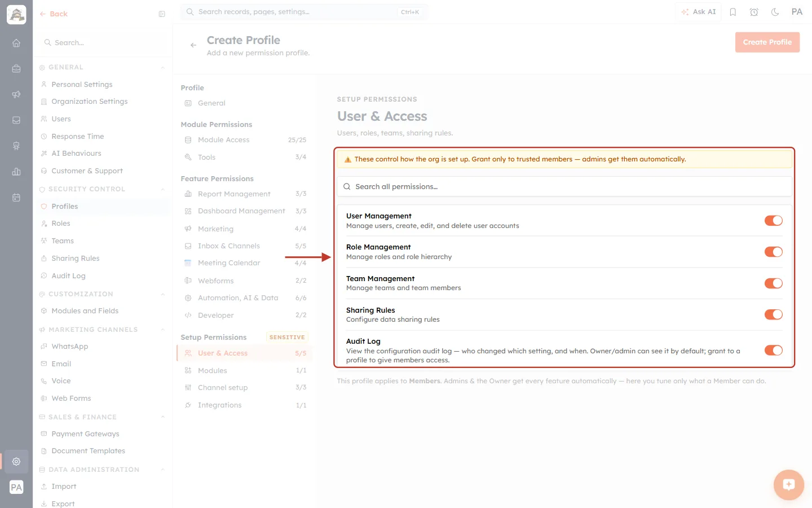Image resolution: width=812 pixels, height=508 pixels.
Task: Click the Ask AI button
Action: [x=698, y=12]
